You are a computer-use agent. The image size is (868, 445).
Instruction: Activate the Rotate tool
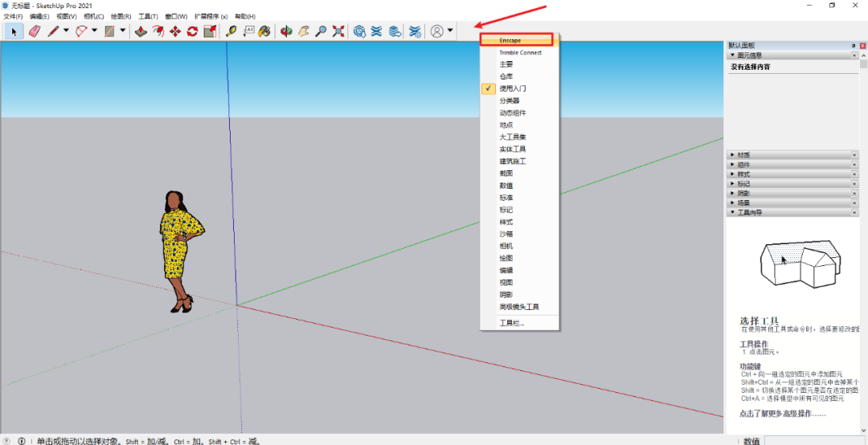click(192, 31)
